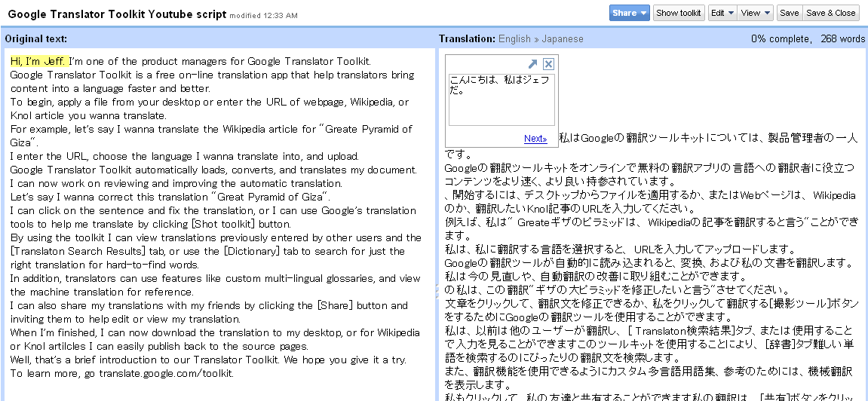This screenshot has width=868, height=401.
Task: Click the 'English » Japanese' language pair label
Action: pyautogui.click(x=541, y=38)
